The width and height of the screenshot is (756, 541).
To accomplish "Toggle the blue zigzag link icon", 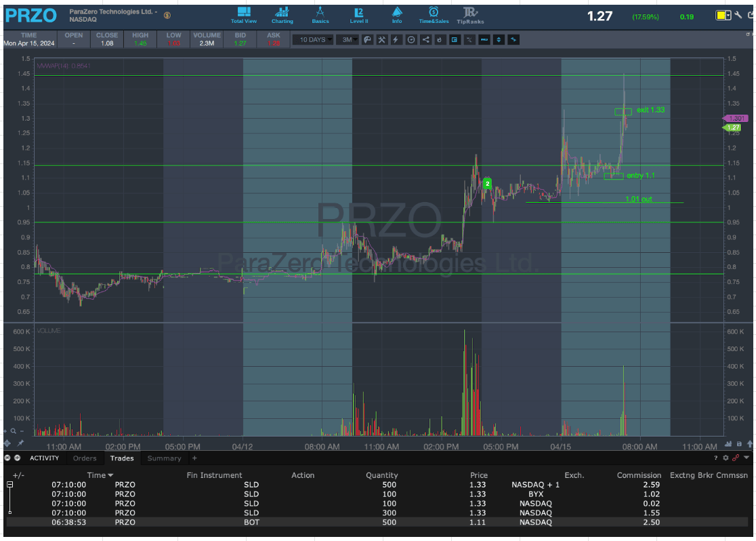I will click(x=513, y=39).
